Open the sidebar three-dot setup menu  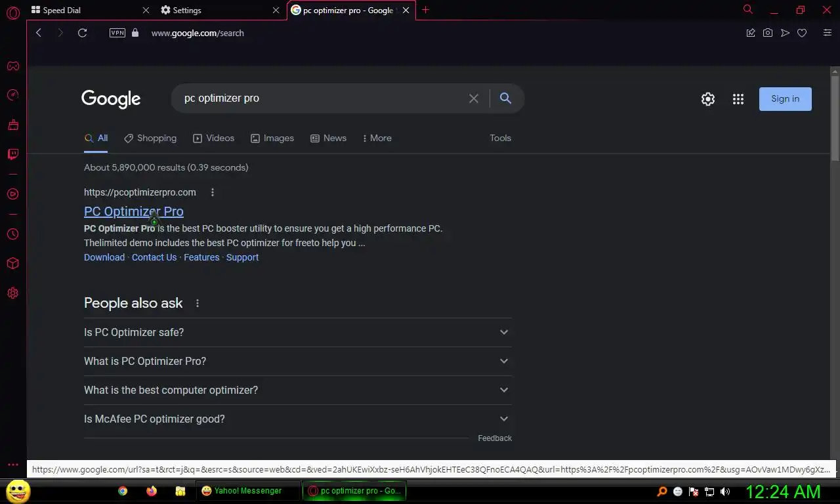pos(12,464)
